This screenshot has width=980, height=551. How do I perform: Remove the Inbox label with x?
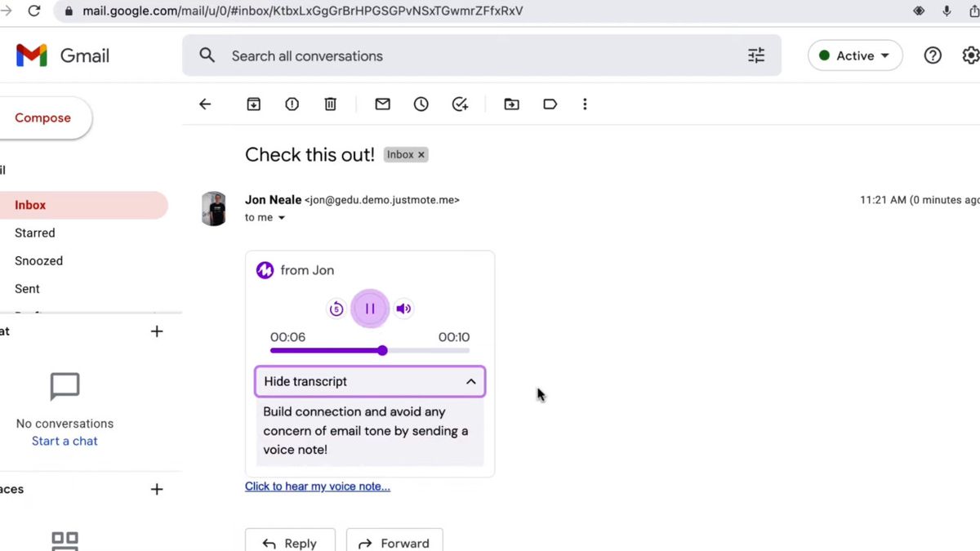tap(421, 154)
